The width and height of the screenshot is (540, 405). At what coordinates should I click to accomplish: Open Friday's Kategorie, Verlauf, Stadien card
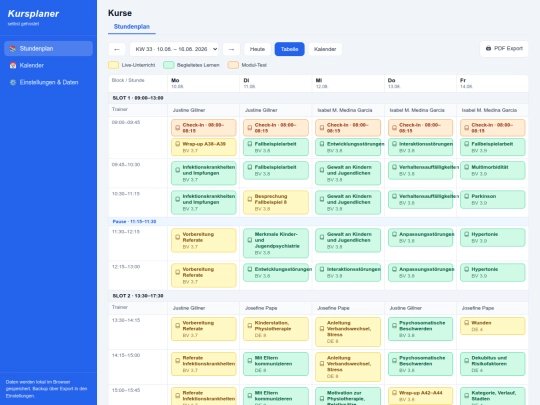(x=493, y=396)
